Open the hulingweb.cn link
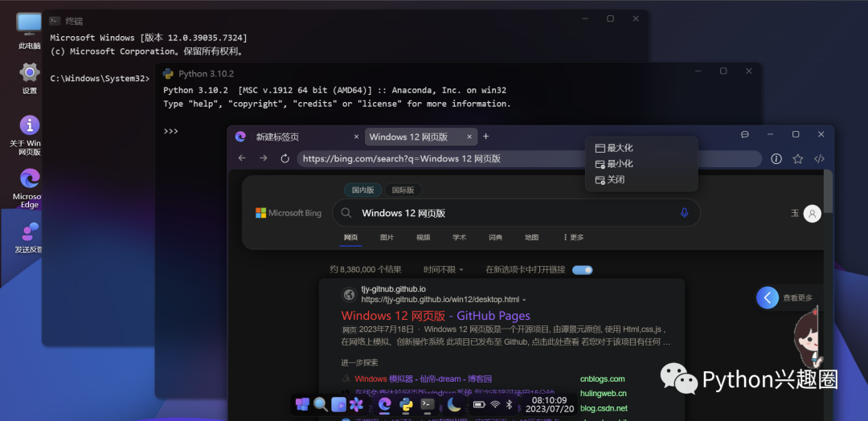Viewport: 868px width, 421px height. point(604,394)
